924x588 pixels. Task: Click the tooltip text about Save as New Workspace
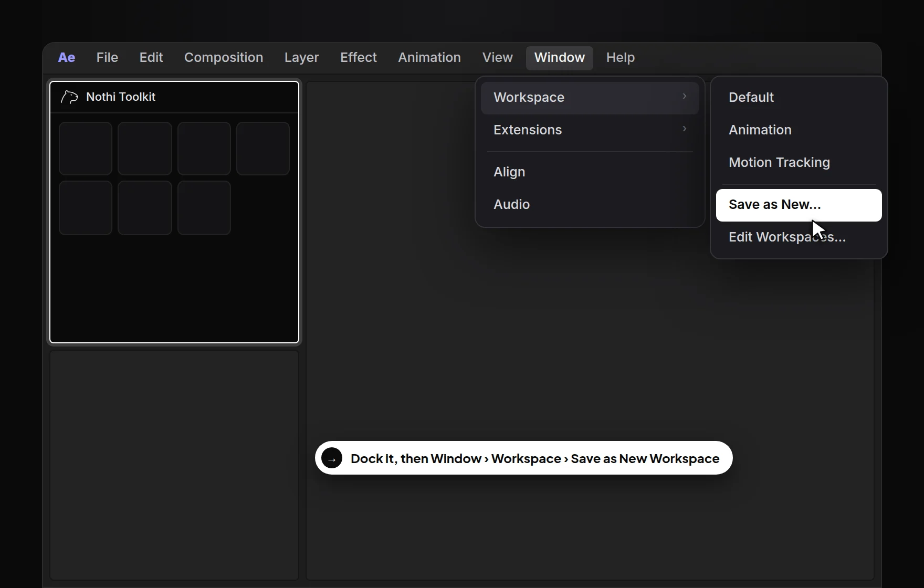[535, 458]
